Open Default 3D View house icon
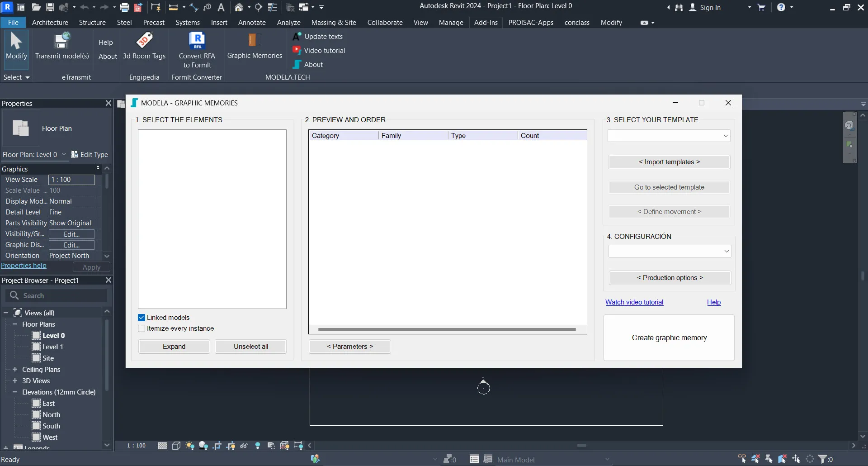 [239, 7]
